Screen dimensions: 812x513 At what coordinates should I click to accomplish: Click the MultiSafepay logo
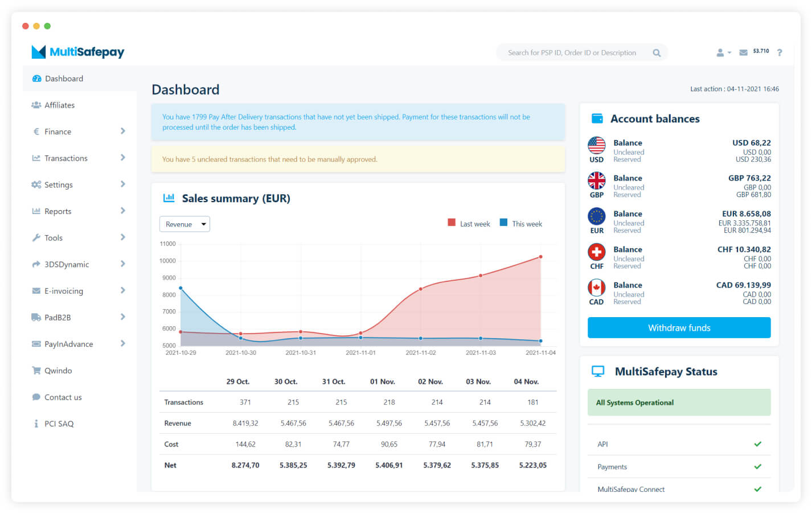tap(78, 52)
